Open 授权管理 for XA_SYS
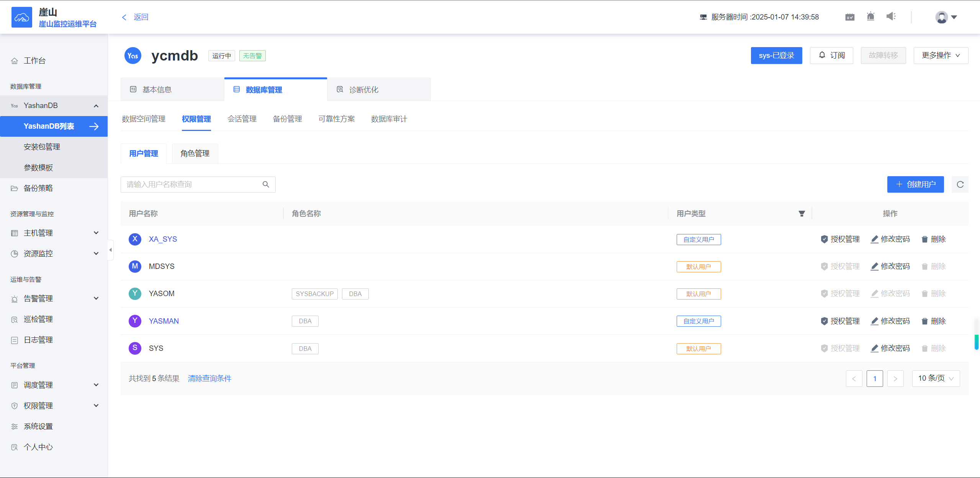This screenshot has height=478, width=980. [x=840, y=239]
